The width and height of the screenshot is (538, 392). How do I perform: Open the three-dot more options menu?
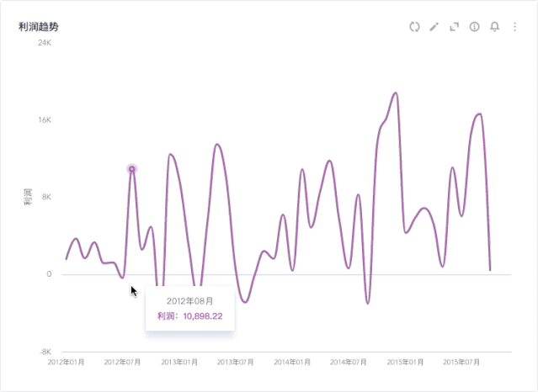pos(514,27)
